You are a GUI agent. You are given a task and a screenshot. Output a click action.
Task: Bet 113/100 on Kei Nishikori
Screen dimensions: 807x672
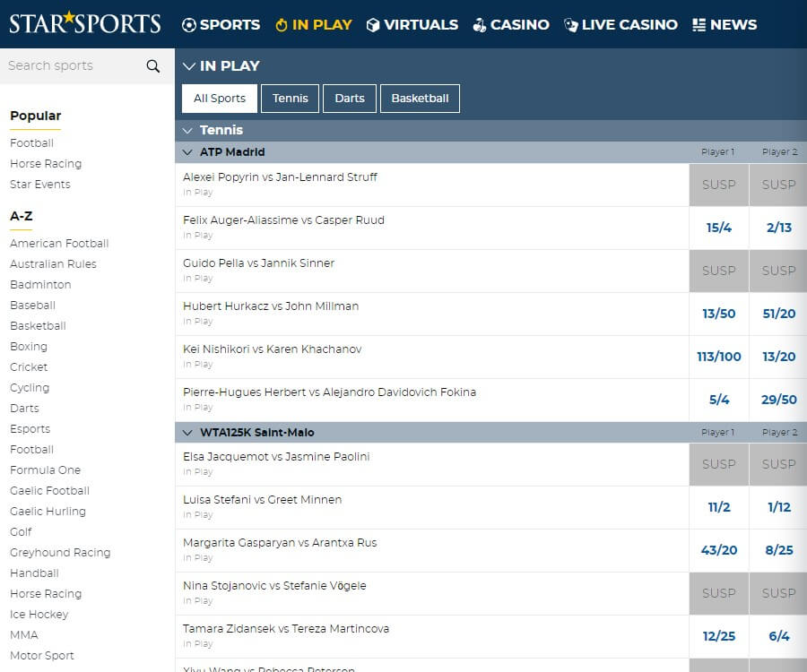pos(719,357)
